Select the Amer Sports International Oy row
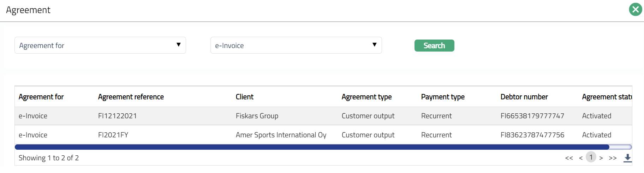 [x=281, y=135]
